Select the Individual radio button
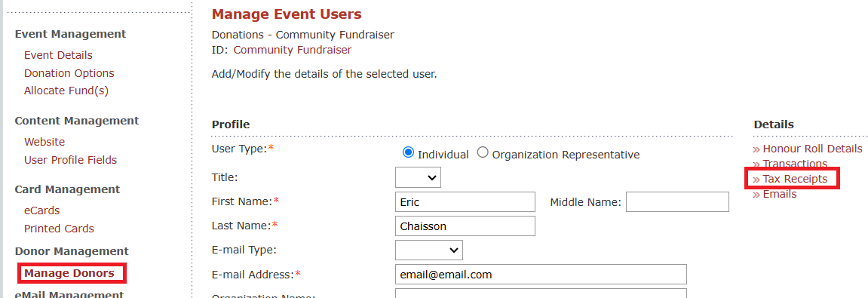This screenshot has height=298, width=868. (409, 153)
